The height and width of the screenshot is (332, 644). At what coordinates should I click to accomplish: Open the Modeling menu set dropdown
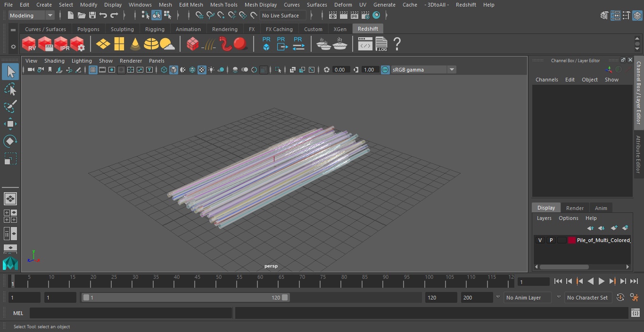(32, 16)
